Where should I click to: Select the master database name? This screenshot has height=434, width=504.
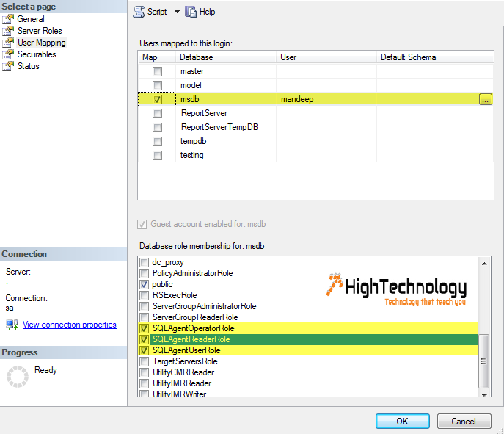pyautogui.click(x=192, y=71)
